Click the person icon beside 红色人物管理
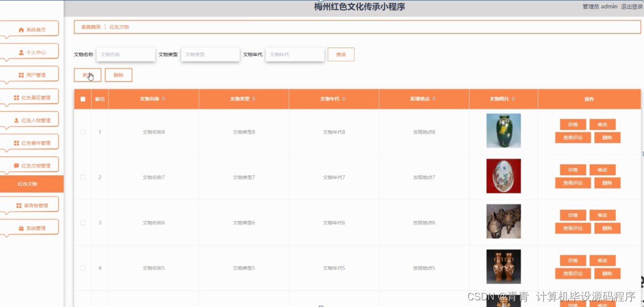 tap(17, 120)
